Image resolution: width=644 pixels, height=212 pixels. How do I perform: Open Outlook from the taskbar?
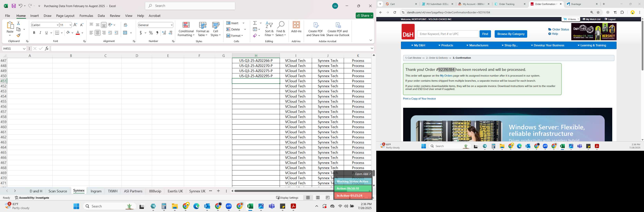pyautogui.click(x=207, y=206)
